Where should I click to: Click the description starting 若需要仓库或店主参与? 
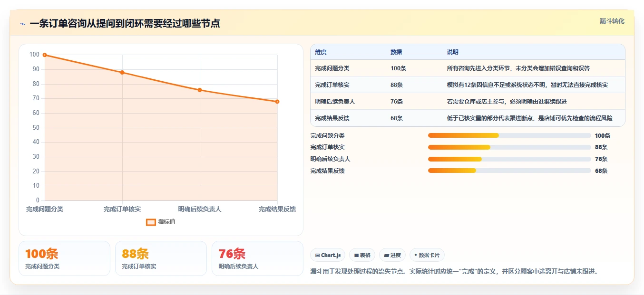tap(507, 102)
